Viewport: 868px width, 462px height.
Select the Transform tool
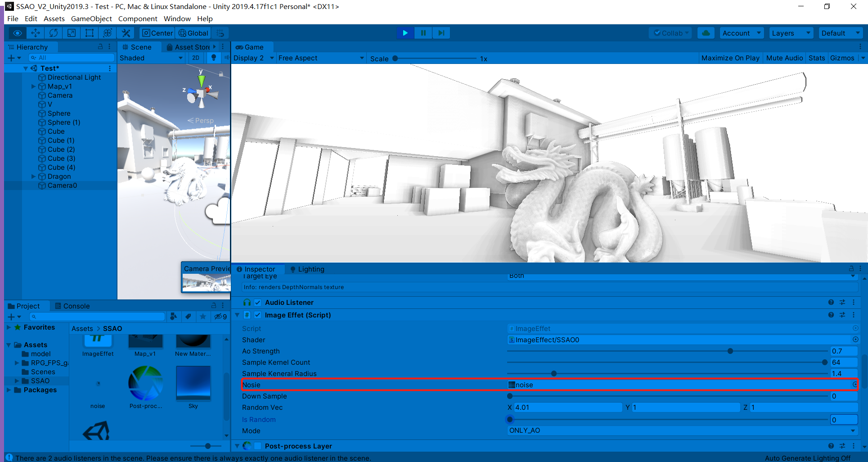coord(108,33)
